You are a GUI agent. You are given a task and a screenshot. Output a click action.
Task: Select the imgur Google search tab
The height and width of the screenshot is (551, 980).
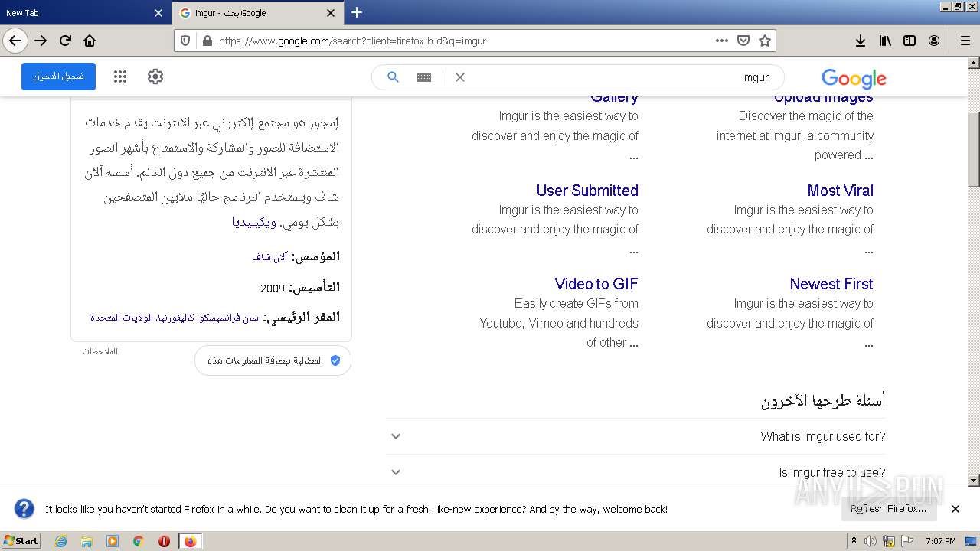(x=257, y=13)
